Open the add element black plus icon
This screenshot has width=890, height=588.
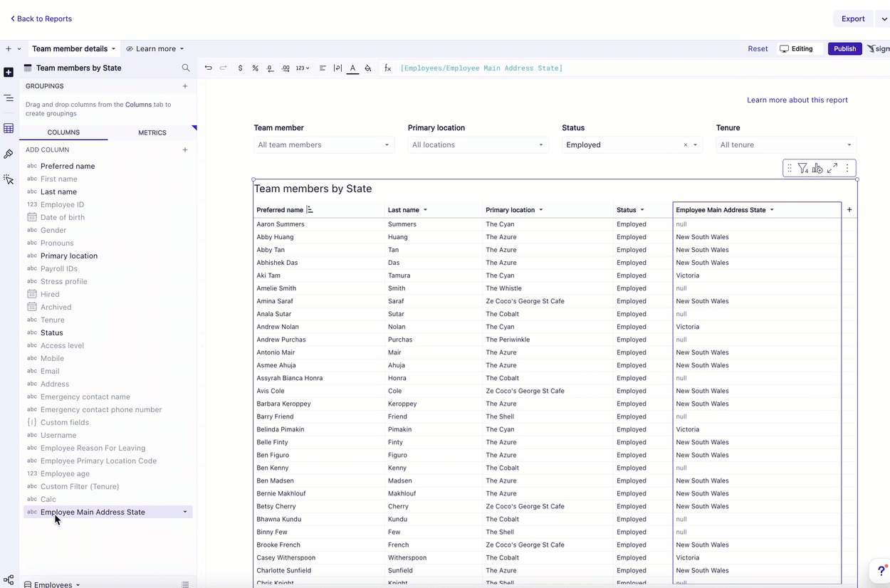[9, 73]
